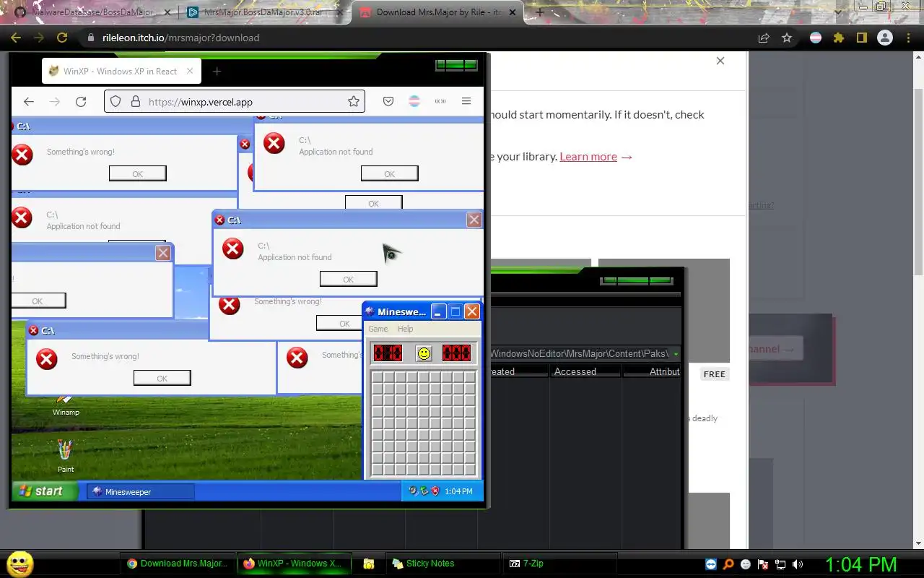Screen dimensions: 924x578
Task: Click the network icon in the system tray
Action: pos(780,564)
